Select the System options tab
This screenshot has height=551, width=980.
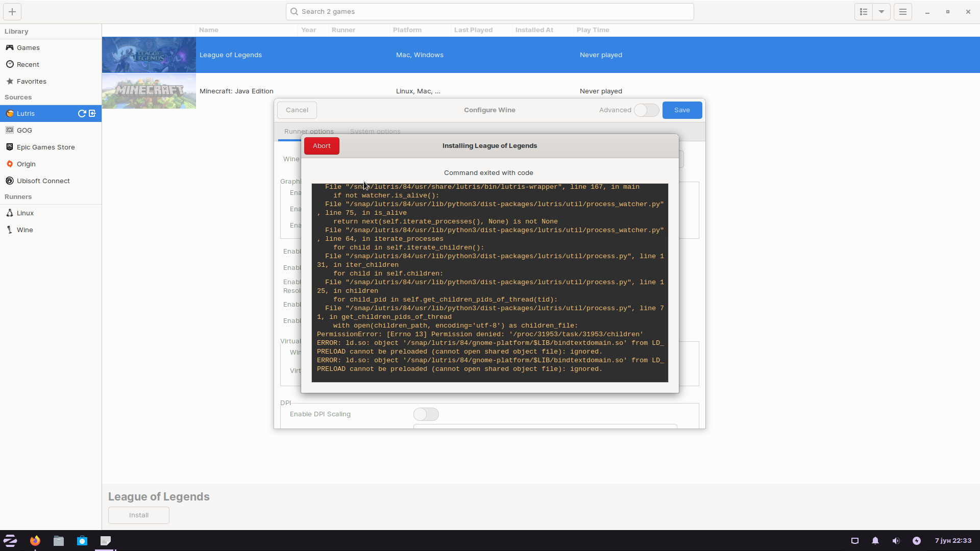pos(375,131)
